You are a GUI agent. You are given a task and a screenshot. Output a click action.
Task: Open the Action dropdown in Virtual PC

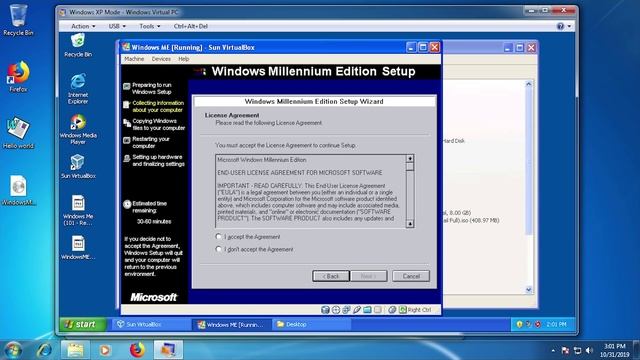(83, 26)
